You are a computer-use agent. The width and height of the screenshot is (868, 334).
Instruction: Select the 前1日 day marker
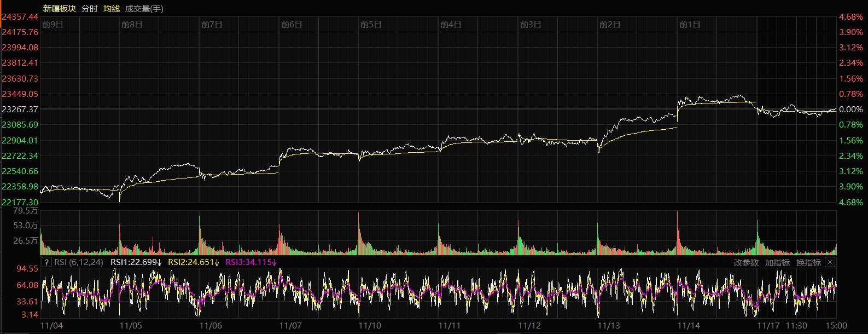690,25
